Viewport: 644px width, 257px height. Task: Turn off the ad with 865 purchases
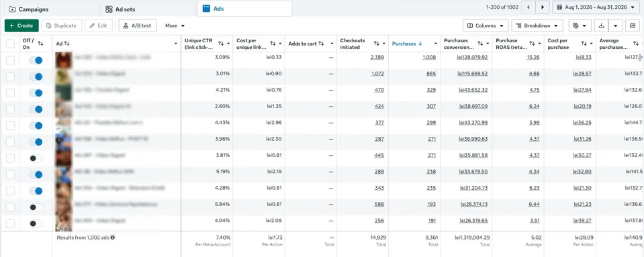click(36, 76)
